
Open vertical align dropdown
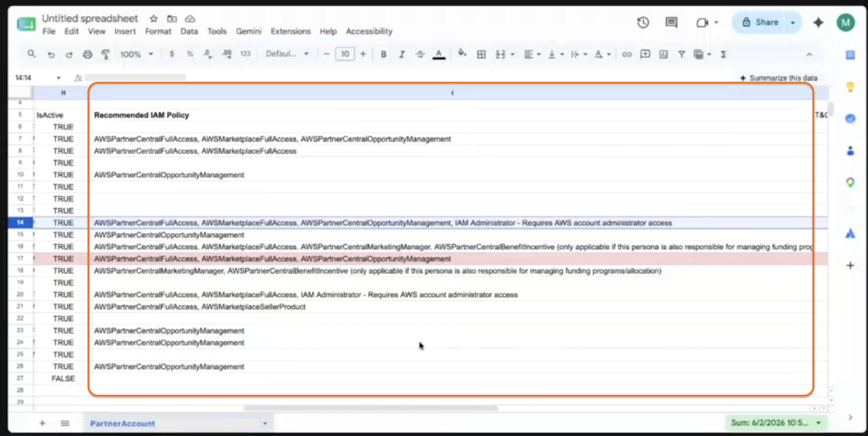click(556, 55)
